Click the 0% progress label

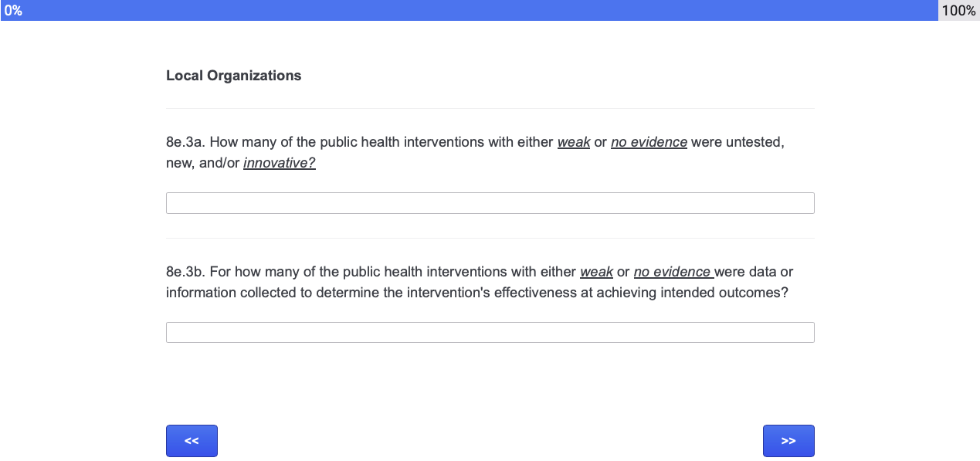13,10
